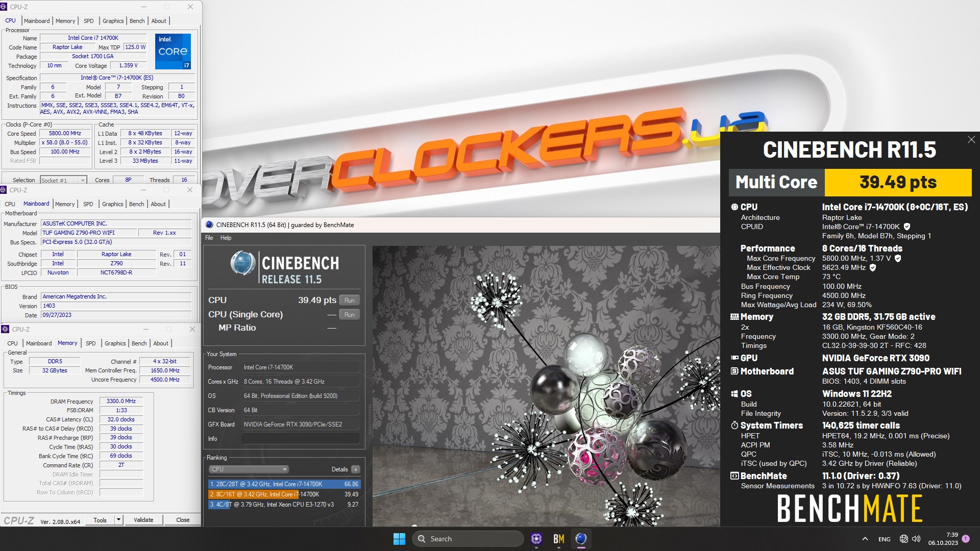Click the CPUID verified shield icon

[x=907, y=227]
